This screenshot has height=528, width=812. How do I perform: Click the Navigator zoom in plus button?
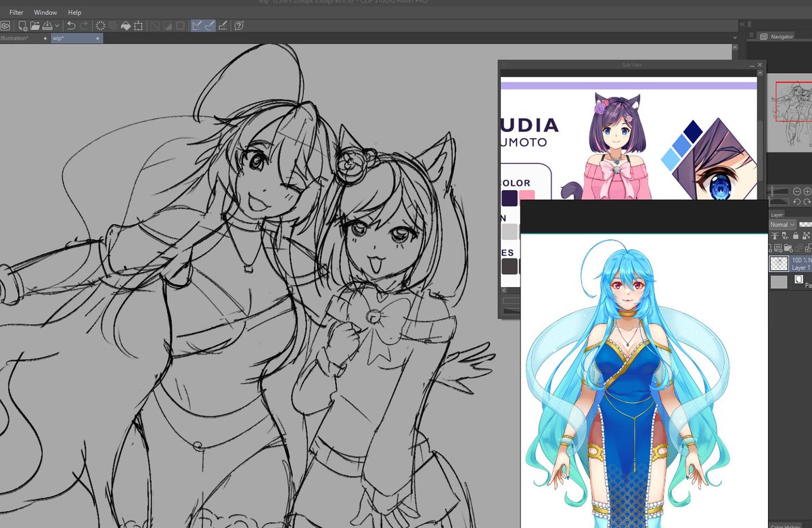(807, 192)
